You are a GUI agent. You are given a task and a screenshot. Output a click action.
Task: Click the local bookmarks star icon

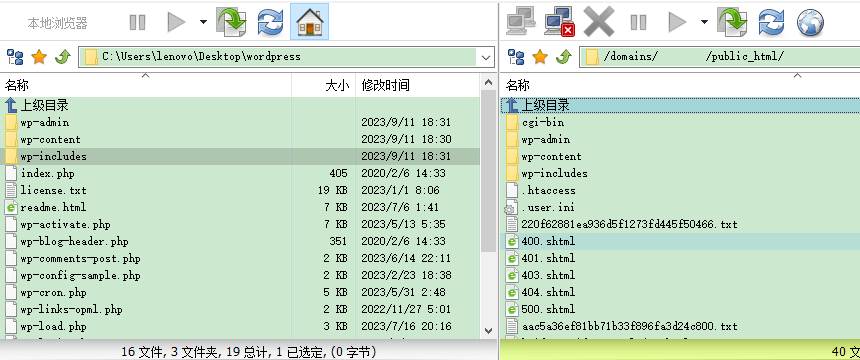[x=39, y=57]
